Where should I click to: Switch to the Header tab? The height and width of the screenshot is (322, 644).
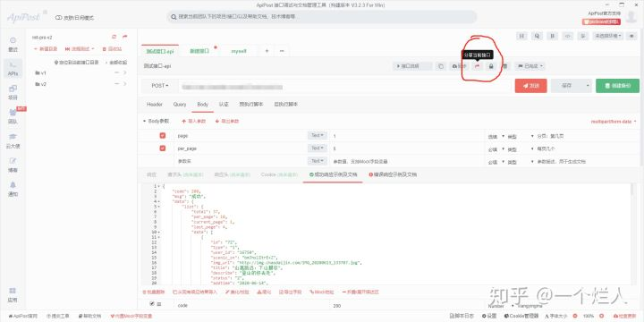[155, 105]
